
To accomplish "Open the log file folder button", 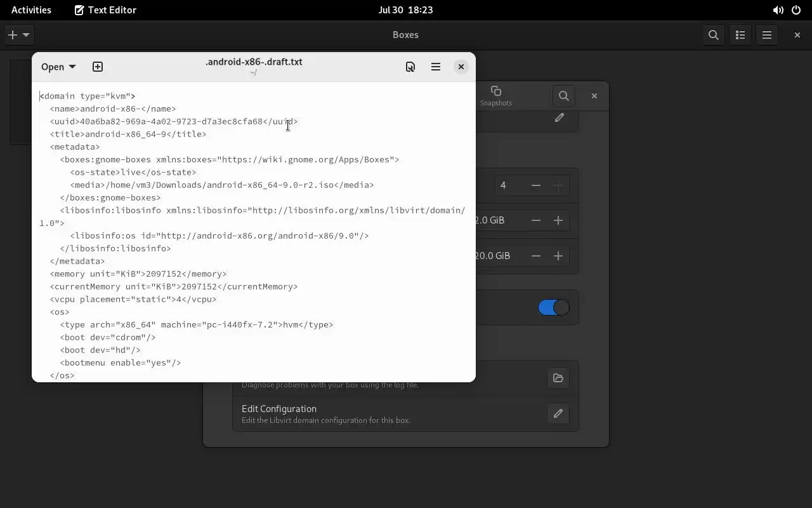I will coord(558,378).
